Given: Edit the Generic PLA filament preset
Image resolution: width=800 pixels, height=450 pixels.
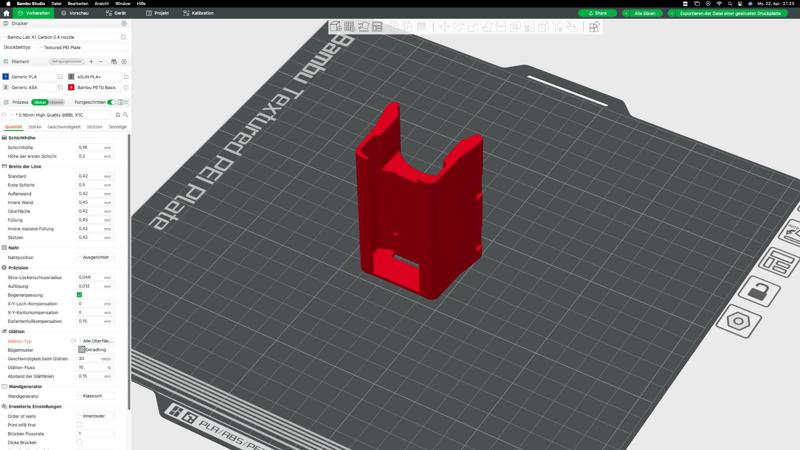Looking at the screenshot, I should (x=60, y=77).
